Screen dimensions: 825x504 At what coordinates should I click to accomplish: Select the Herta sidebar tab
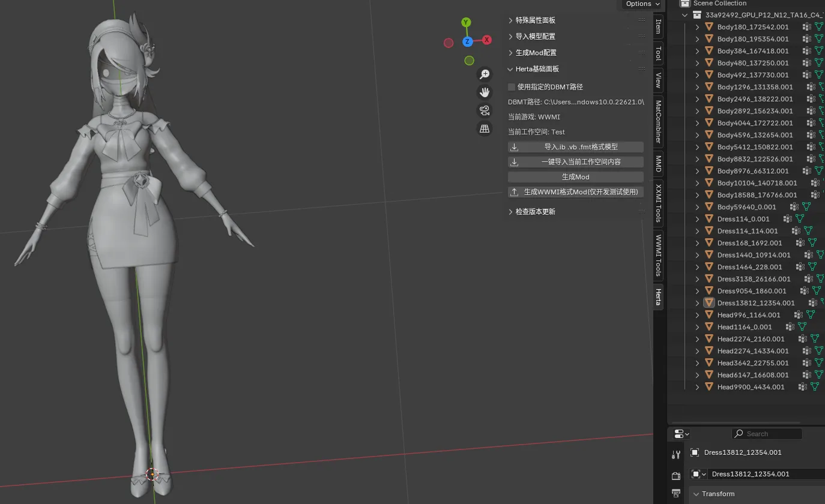659,296
